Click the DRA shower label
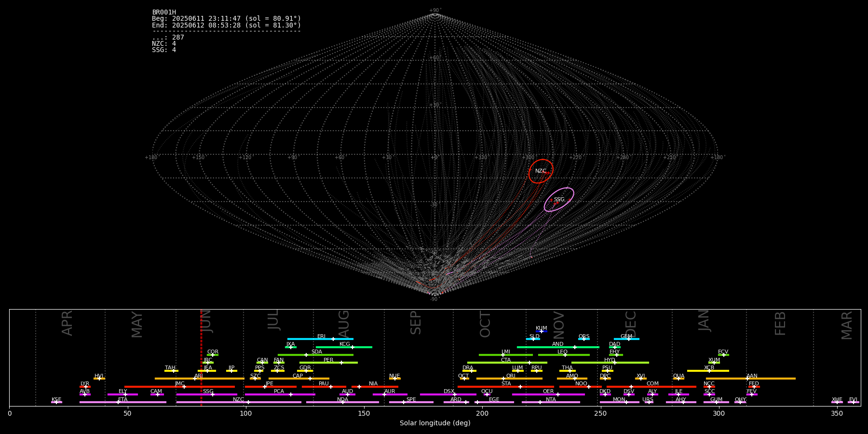Screen dimensions: 868x434 [x=468, y=368]
